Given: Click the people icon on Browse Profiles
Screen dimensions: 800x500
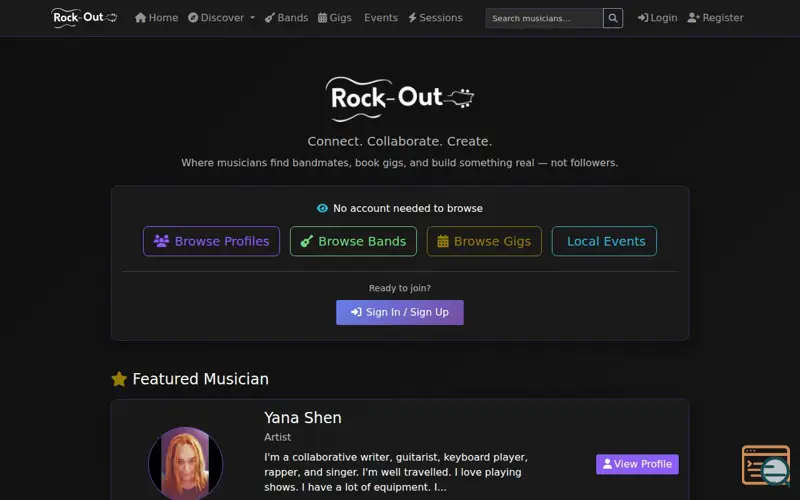Looking at the screenshot, I should click(161, 241).
